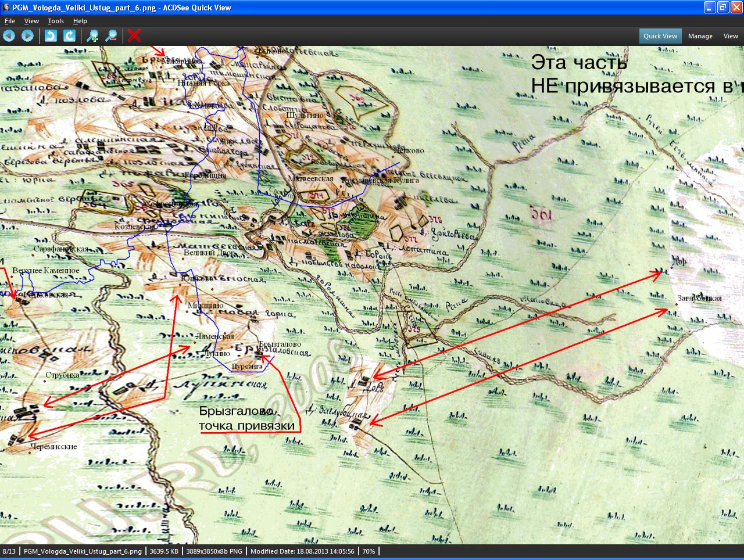The image size is (744, 560).
Task: Click the file name in status bar
Action: tap(83, 551)
